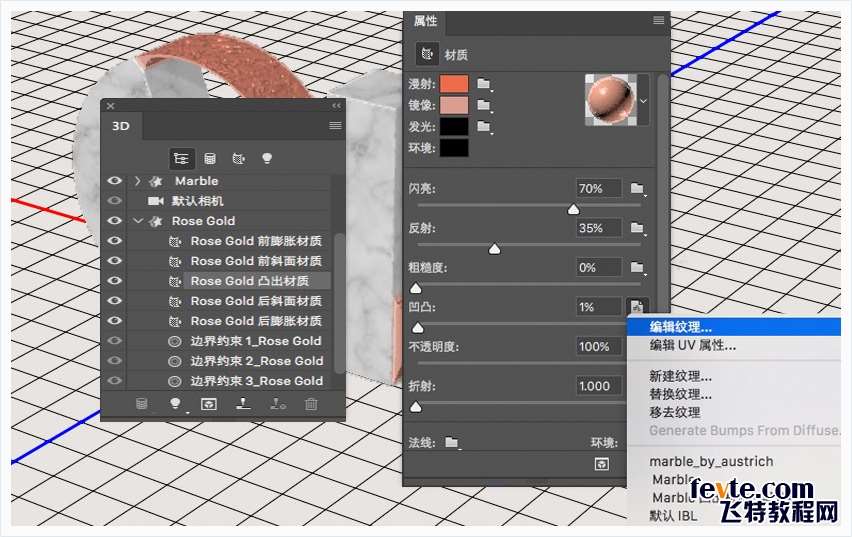
Task: Add new mesh icon in 3D panel footer
Action: click(141, 404)
